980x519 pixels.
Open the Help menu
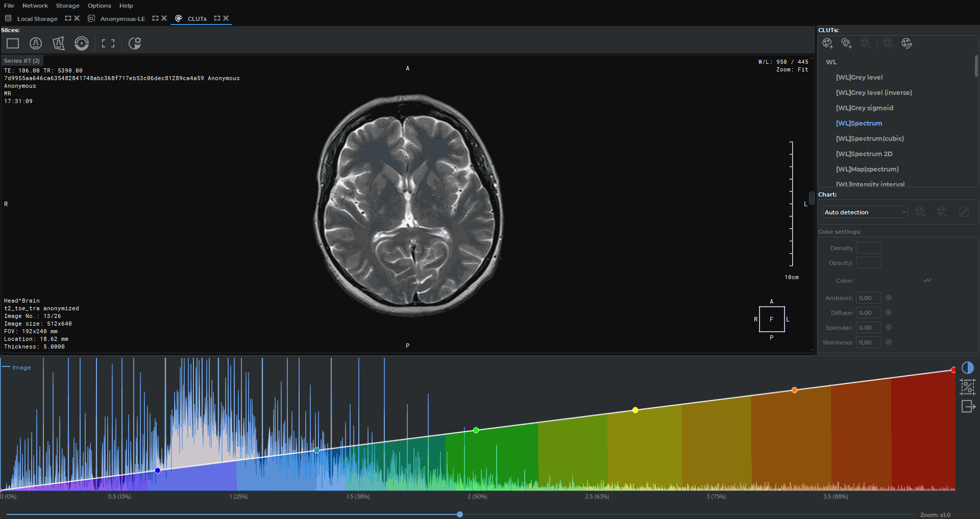(126, 6)
